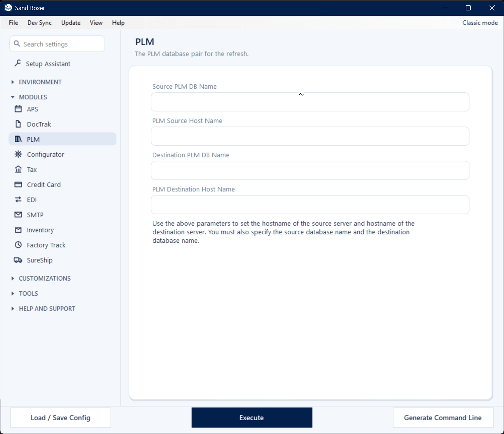Screen dimensions: 504x434
Task: Open the SMTP envelope icon
Action: pos(18,215)
